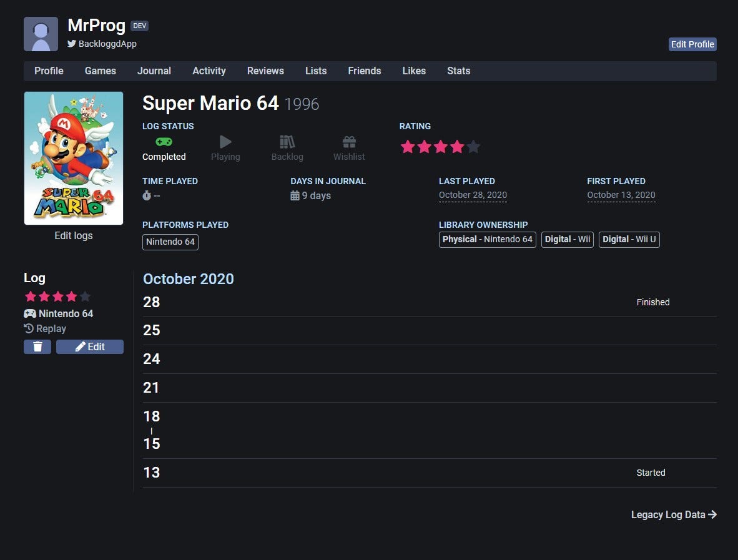The image size is (738, 560).
Task: Click the DEV badge next to MrProg
Action: [x=139, y=26]
